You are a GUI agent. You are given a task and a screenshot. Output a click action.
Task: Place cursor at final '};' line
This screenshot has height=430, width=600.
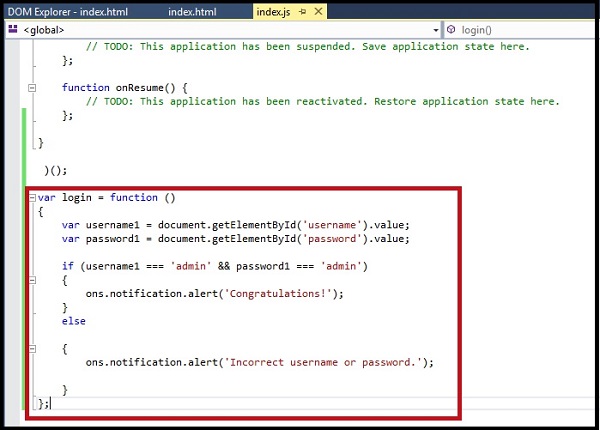[44, 404]
